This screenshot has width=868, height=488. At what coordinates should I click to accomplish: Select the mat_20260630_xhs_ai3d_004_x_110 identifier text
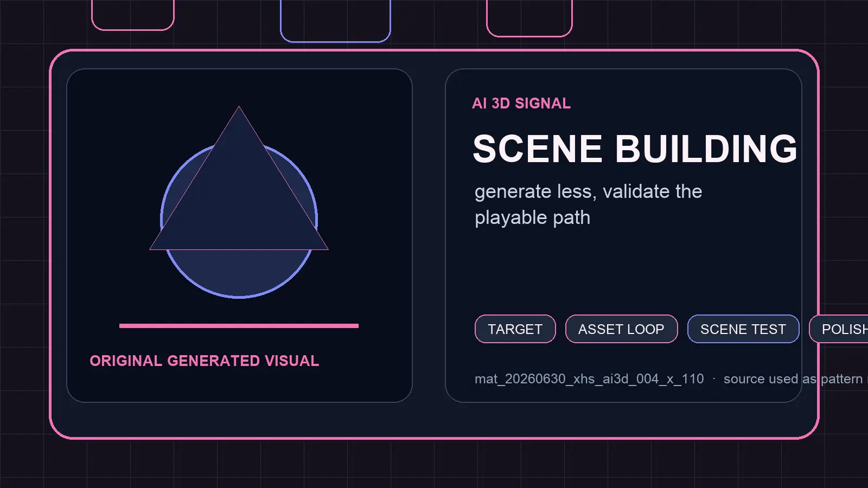(589, 379)
